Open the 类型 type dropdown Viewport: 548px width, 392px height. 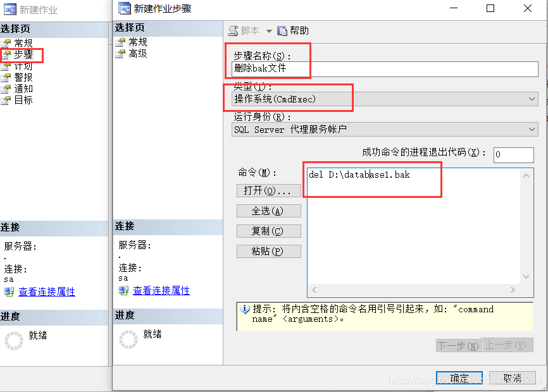(385, 99)
